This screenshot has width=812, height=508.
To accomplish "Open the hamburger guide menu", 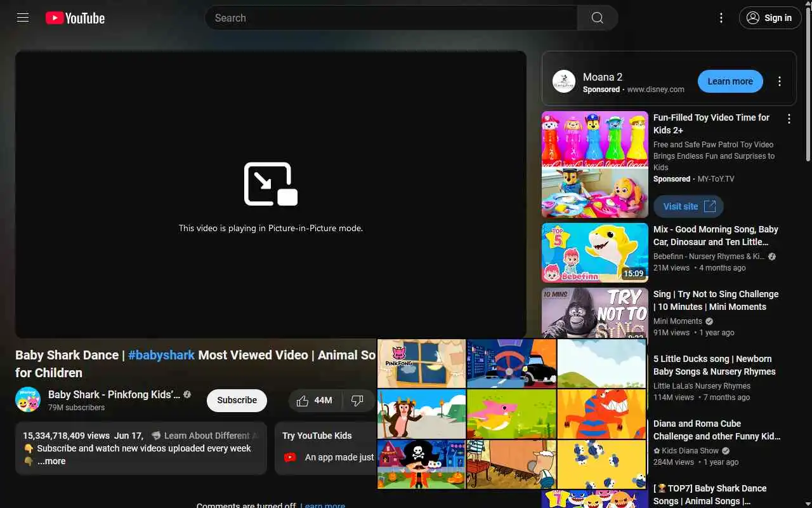I will [x=23, y=18].
